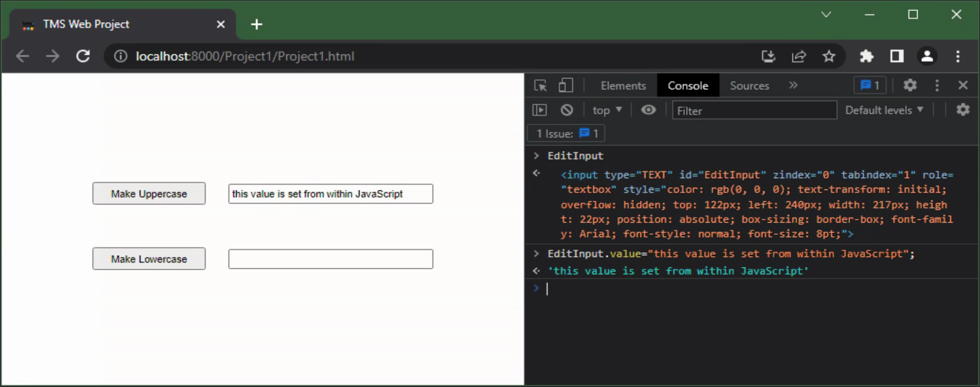This screenshot has width=980, height=387.
Task: Reload the page with the refresh icon
Action: (83, 56)
